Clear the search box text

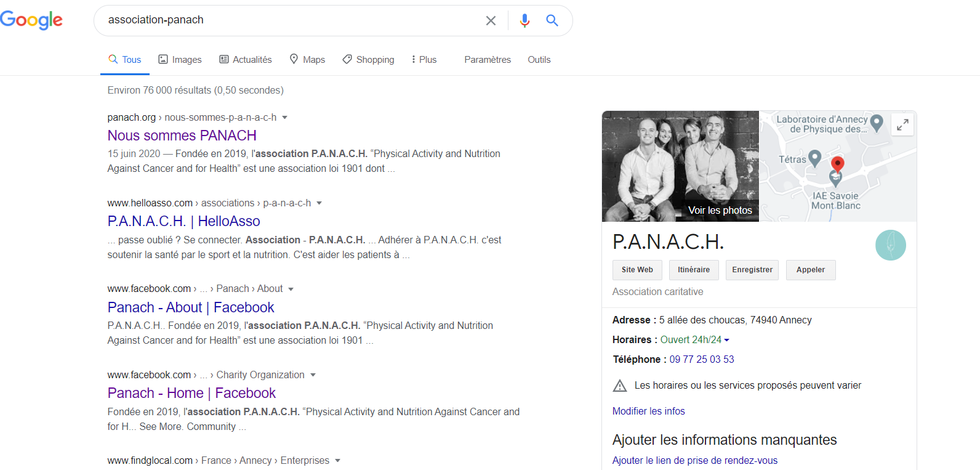pos(491,21)
